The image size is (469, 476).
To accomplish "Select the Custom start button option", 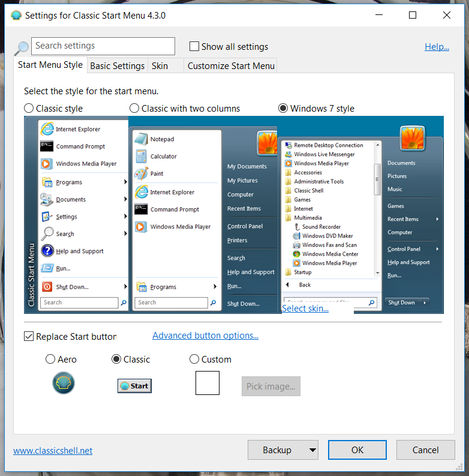I will click(194, 360).
